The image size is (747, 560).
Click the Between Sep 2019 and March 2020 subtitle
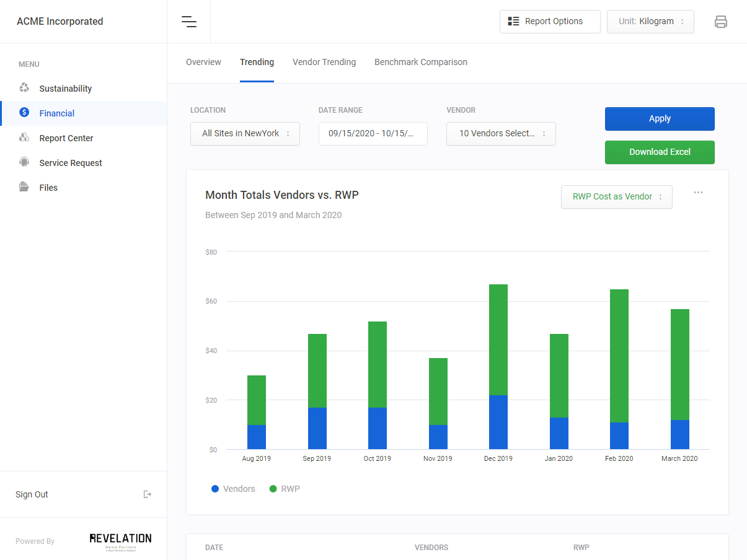(273, 215)
